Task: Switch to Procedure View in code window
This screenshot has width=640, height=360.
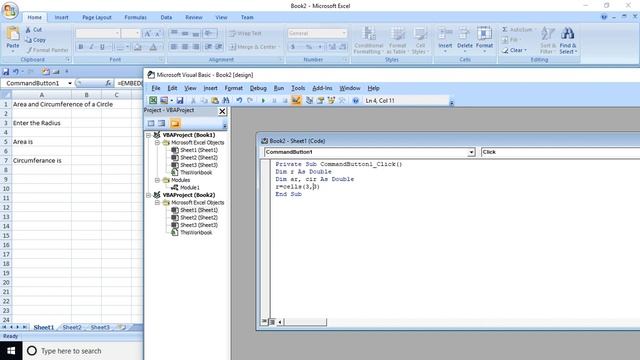Action: [264, 322]
